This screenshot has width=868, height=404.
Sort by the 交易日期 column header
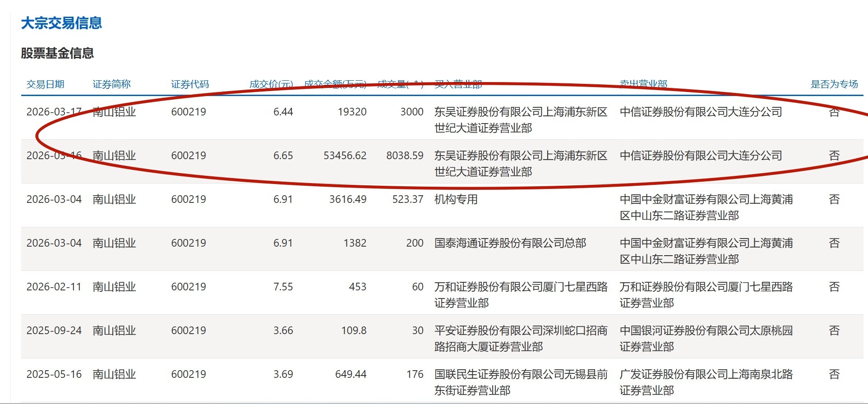pyautogui.click(x=45, y=84)
